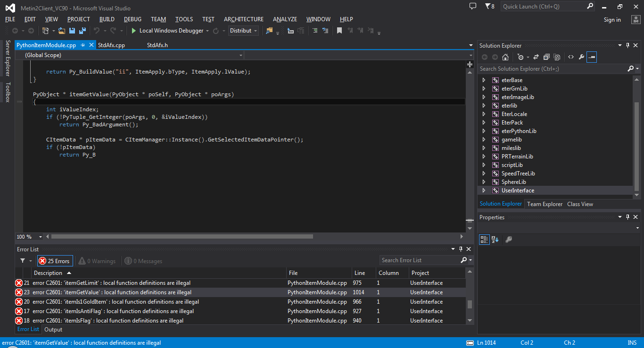Click the Save All toolbar icon
Image resolution: width=644 pixels, height=348 pixels.
pos(83,31)
